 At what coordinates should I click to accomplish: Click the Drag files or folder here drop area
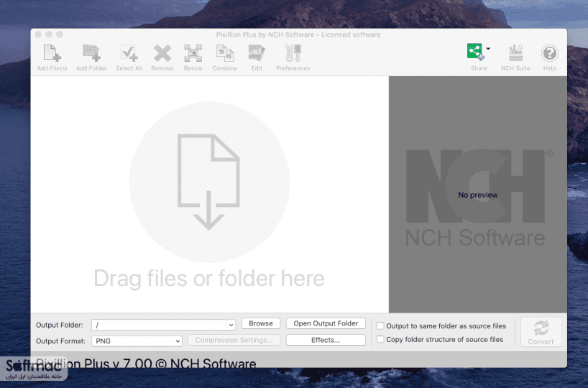pyautogui.click(x=209, y=194)
